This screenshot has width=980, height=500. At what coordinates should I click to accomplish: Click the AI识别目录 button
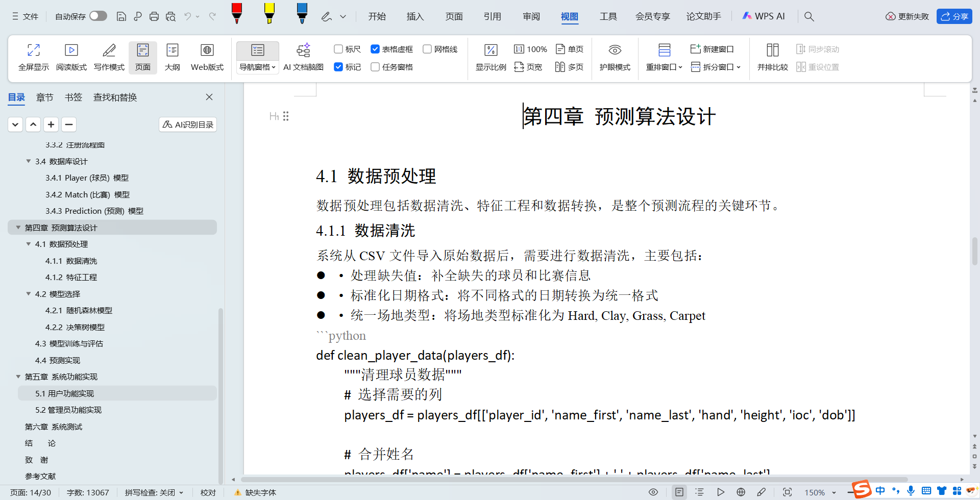[x=188, y=124]
